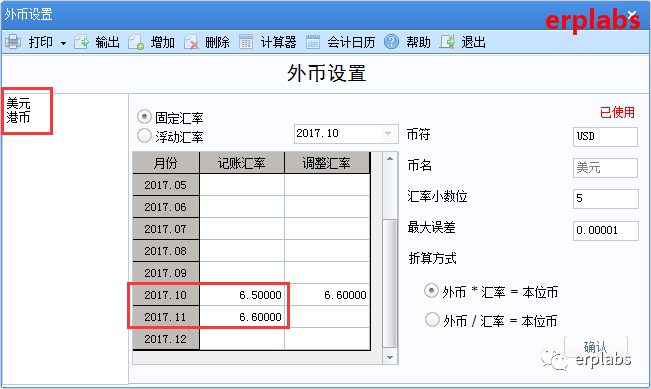Click the 调整汇率 column header
The image size is (651, 389).
(x=327, y=163)
